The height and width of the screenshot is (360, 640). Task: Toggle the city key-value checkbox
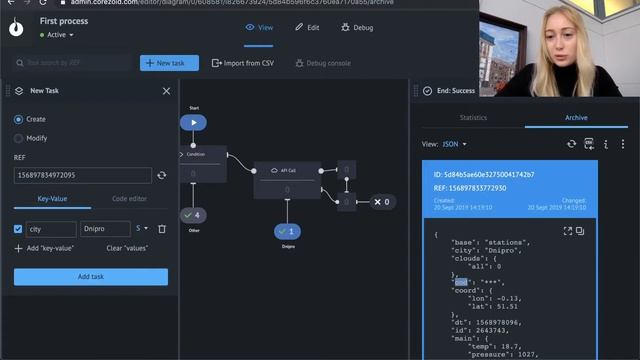click(x=18, y=229)
